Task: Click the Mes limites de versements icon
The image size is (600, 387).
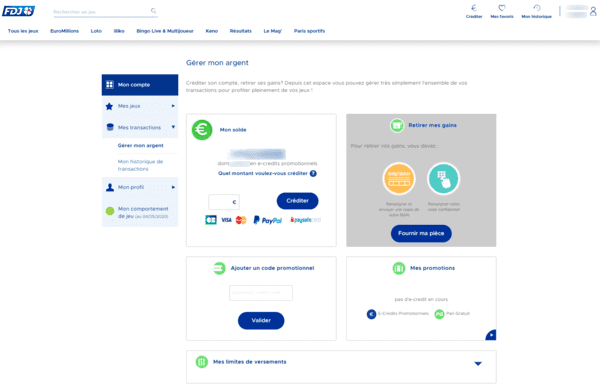Action: (202, 362)
